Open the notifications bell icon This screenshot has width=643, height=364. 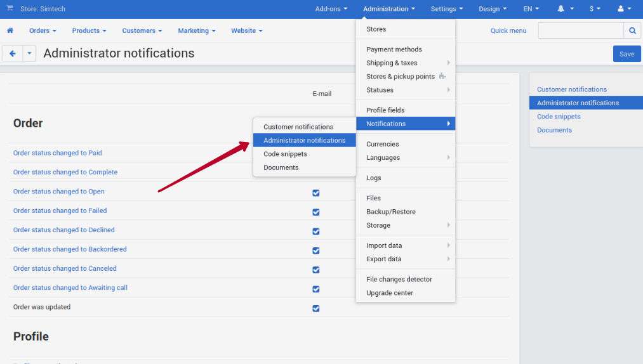[x=560, y=9]
